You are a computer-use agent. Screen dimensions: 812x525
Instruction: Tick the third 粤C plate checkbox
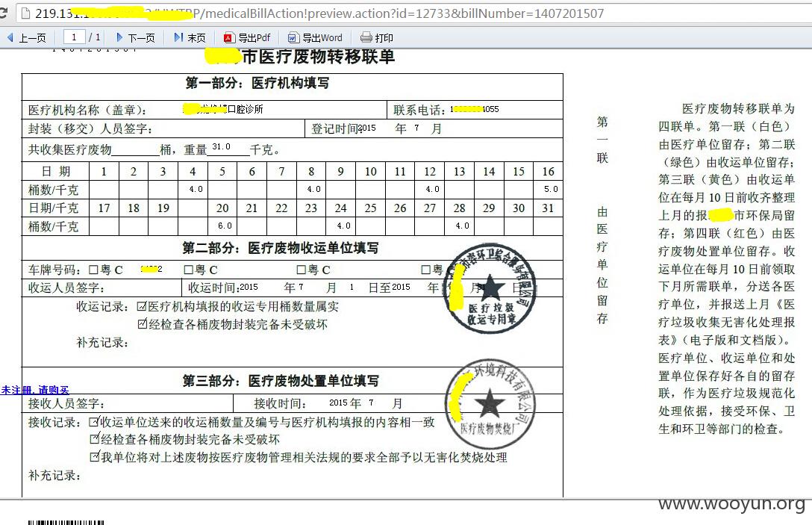pyautogui.click(x=301, y=270)
